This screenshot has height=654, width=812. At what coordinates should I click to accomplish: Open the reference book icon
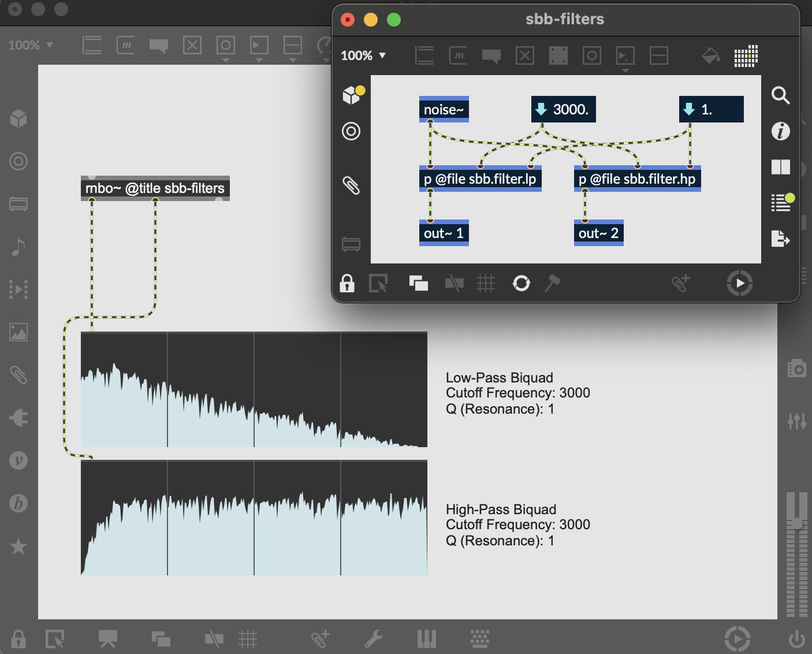(780, 167)
